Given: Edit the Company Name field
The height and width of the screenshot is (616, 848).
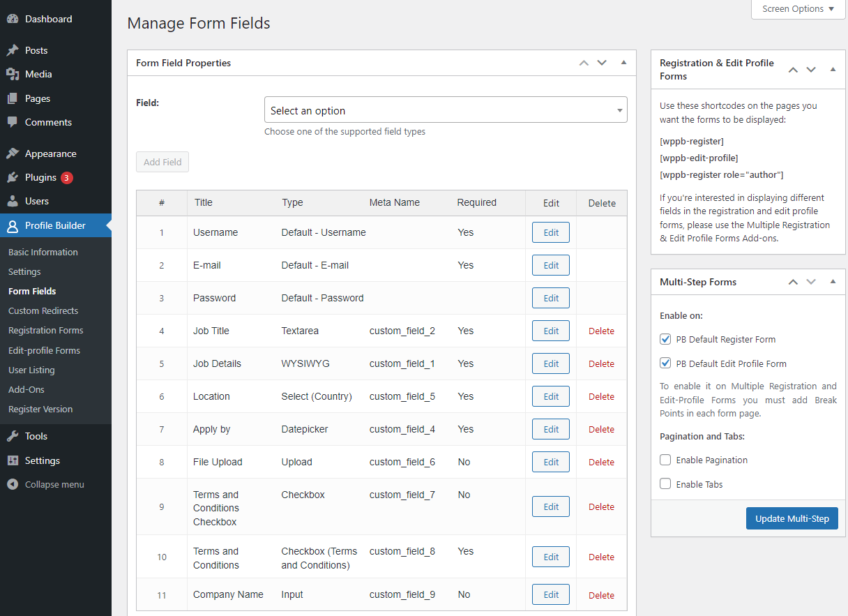Looking at the screenshot, I should (x=551, y=595).
